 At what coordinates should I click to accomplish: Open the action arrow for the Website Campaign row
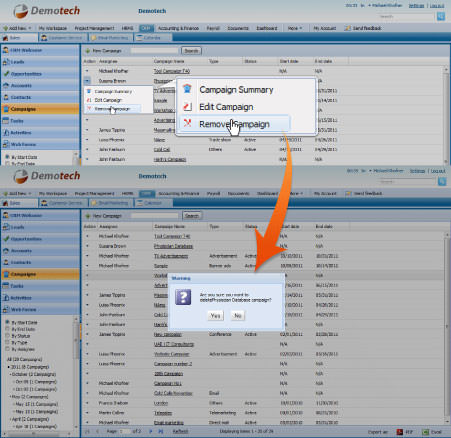click(87, 354)
